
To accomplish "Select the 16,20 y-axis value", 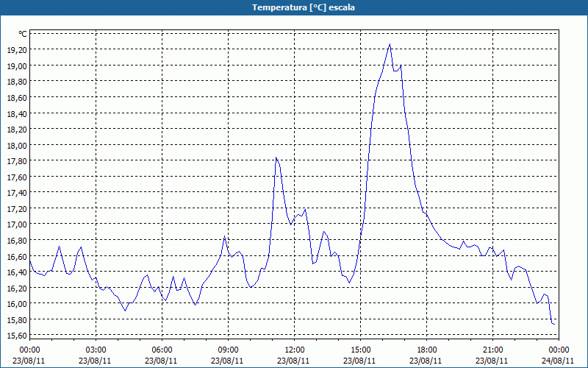I will (17, 288).
